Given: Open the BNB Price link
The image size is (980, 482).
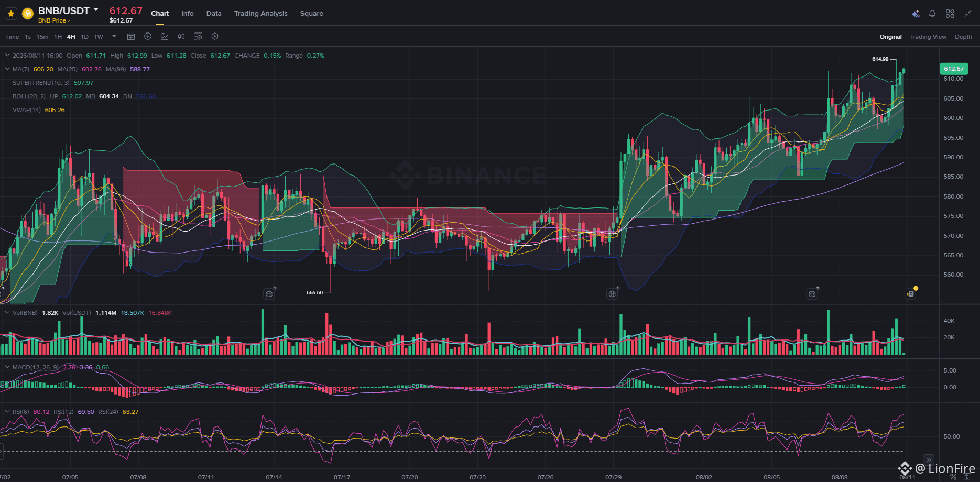Looking at the screenshot, I should (x=55, y=21).
